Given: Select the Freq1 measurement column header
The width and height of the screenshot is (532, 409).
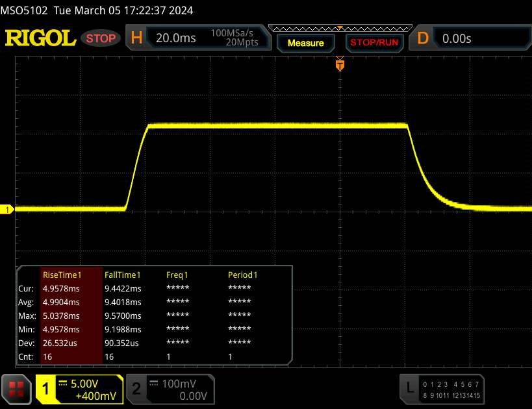Looking at the screenshot, I should point(177,275).
